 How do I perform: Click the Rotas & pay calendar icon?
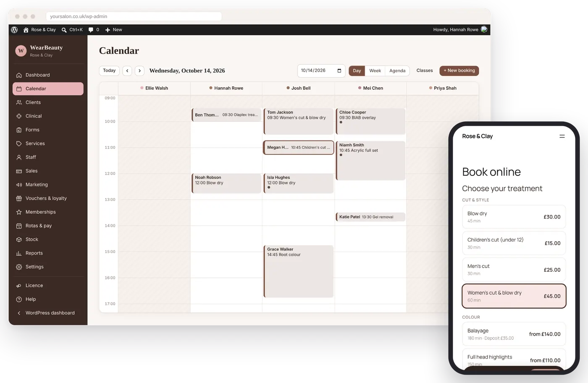click(19, 226)
